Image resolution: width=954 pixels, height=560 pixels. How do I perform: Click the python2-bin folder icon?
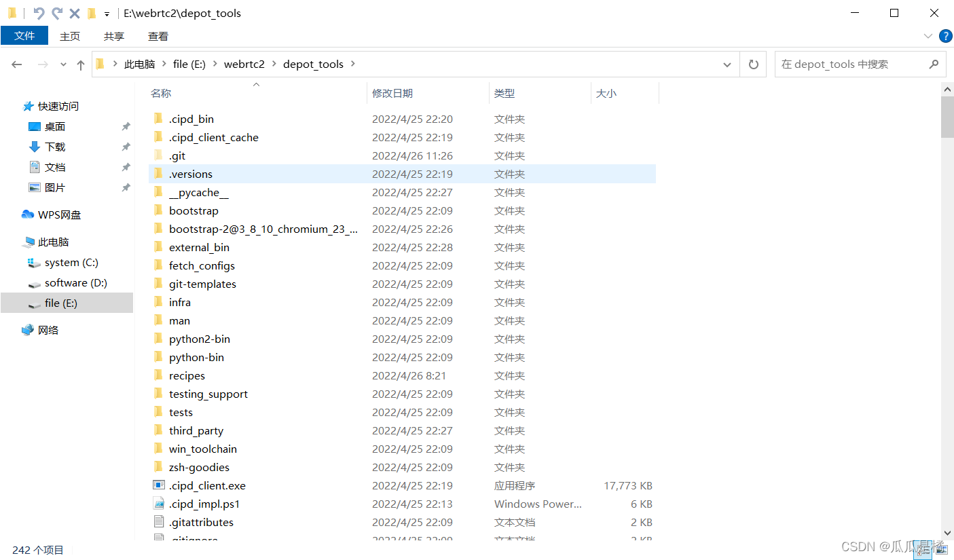(x=158, y=338)
